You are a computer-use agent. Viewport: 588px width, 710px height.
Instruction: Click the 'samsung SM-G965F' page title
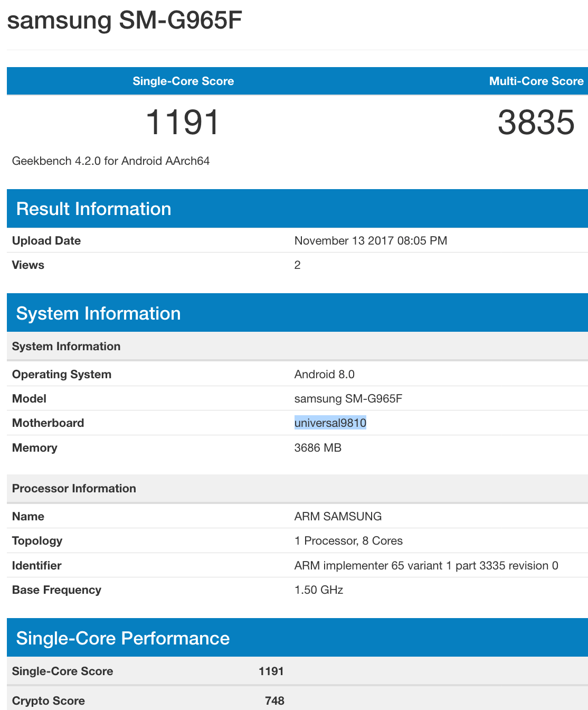pyautogui.click(x=125, y=20)
